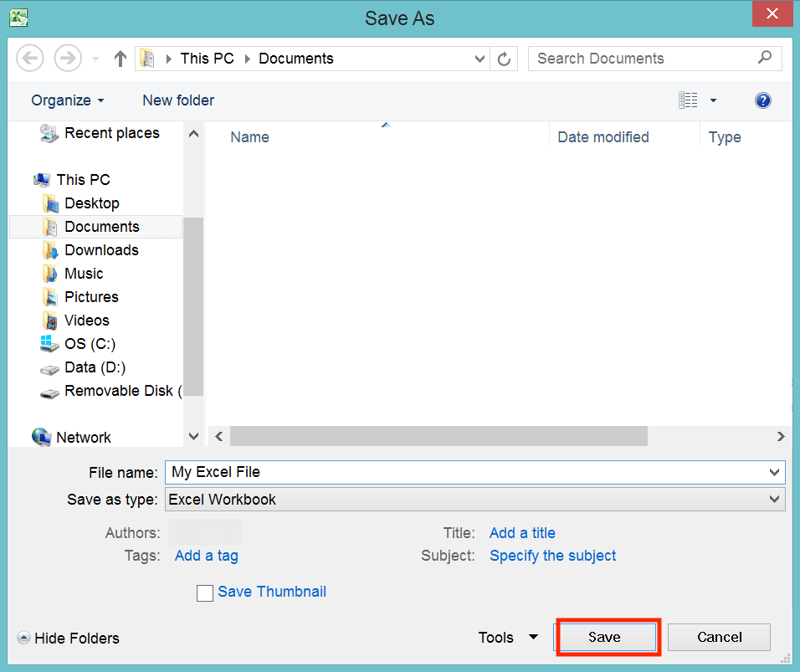Open Downloads in the navigation pane
Screen dimensions: 800x672
(x=91, y=250)
